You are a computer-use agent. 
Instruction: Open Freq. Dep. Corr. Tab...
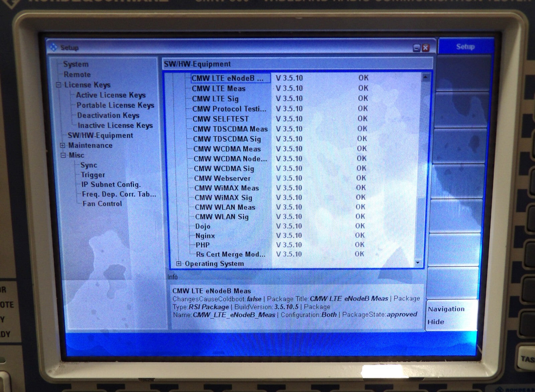(119, 194)
